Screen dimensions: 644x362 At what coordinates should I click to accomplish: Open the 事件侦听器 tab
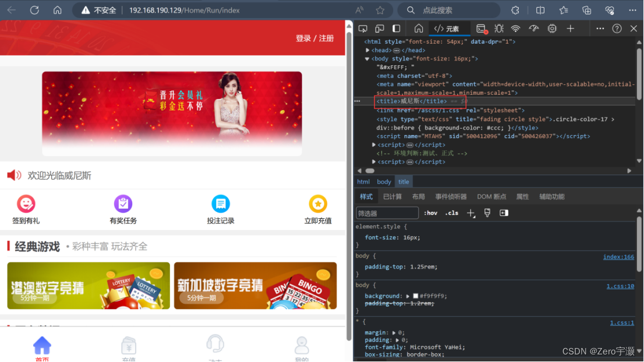click(451, 197)
